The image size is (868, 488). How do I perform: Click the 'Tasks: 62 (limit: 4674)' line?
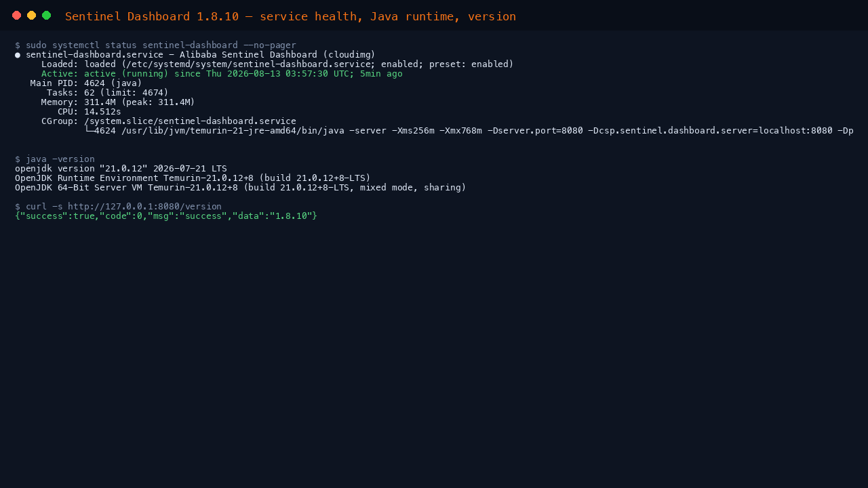[x=108, y=93]
